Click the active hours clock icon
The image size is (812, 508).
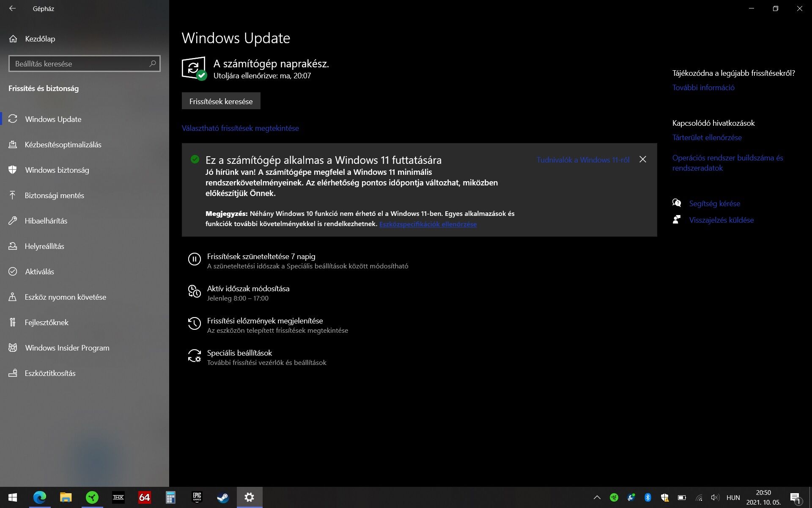point(194,291)
